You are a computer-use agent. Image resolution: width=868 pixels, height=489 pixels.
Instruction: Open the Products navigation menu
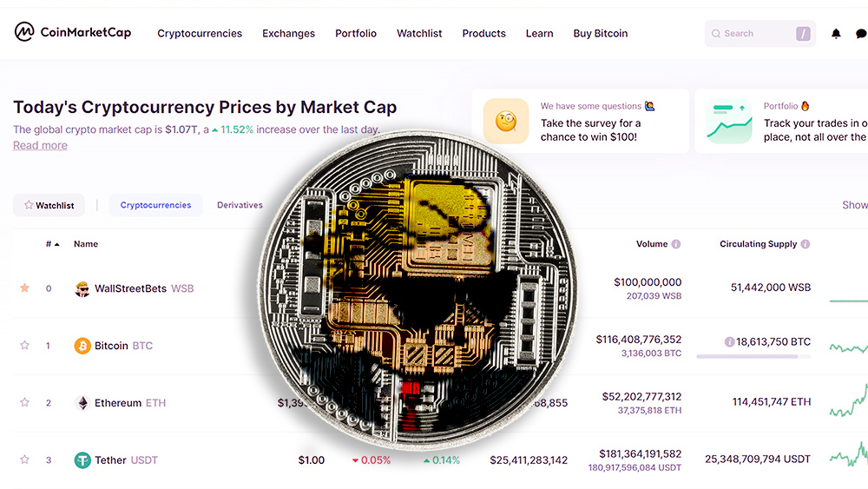(x=483, y=33)
